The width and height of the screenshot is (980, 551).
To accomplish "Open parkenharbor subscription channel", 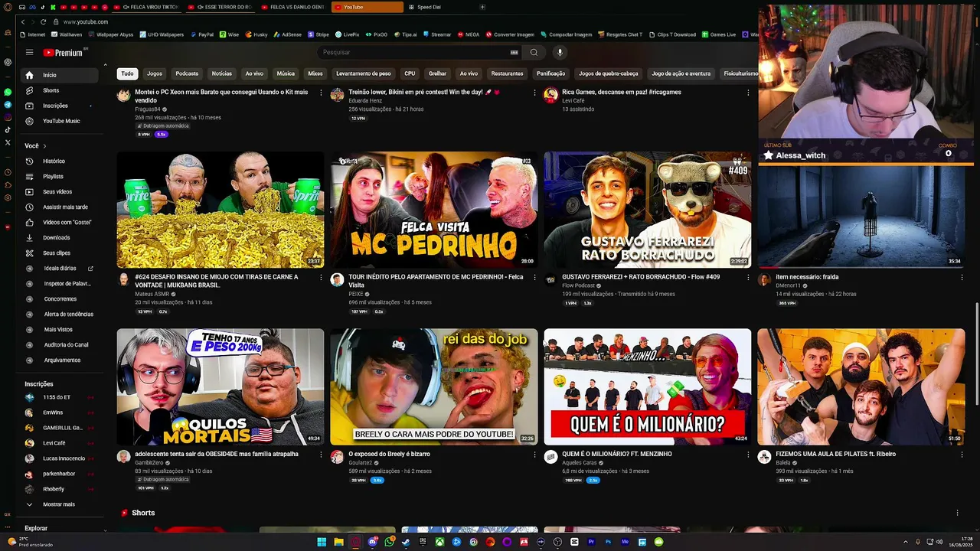I will [59, 474].
